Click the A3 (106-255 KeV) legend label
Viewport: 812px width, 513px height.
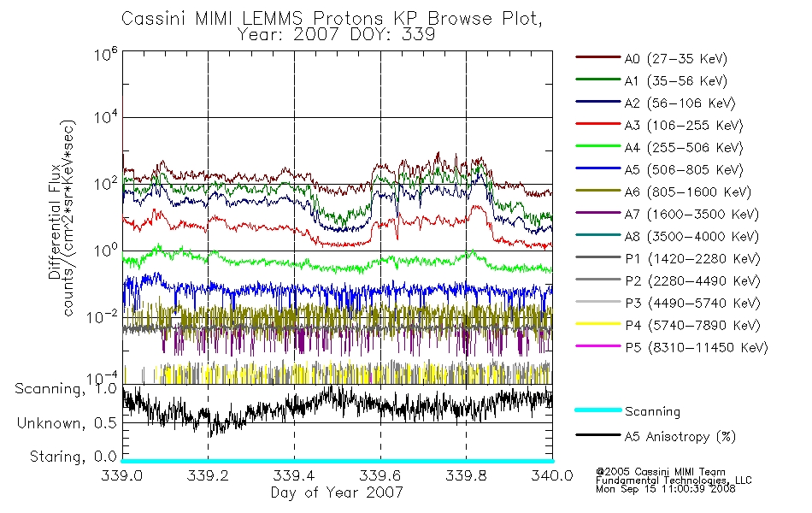coord(684,126)
